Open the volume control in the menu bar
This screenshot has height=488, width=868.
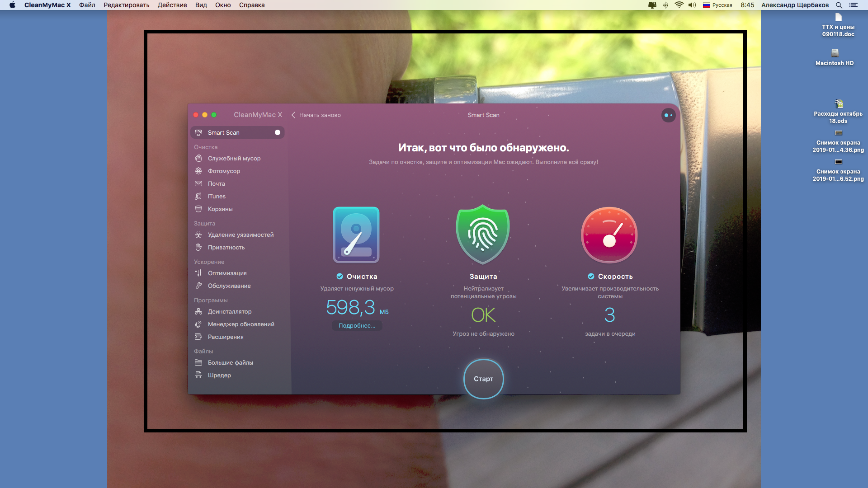point(692,5)
